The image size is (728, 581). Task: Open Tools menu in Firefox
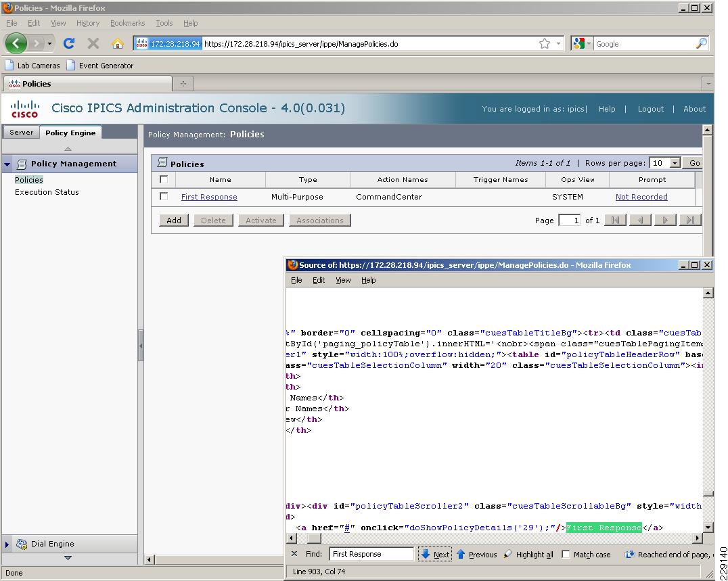[164, 23]
